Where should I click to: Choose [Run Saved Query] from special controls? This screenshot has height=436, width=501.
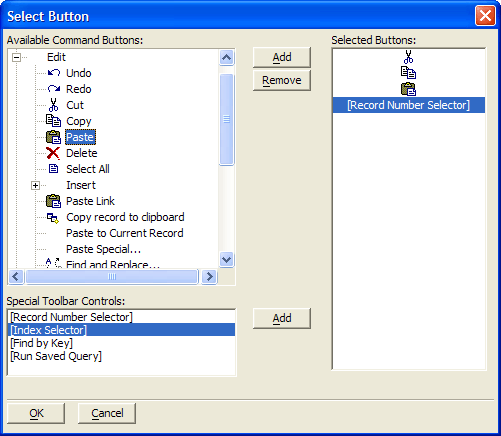56,356
